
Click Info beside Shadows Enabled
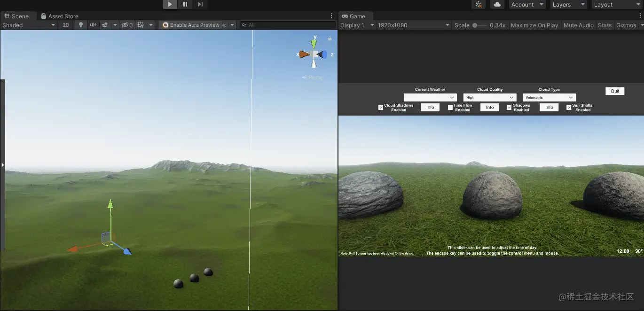[549, 108]
